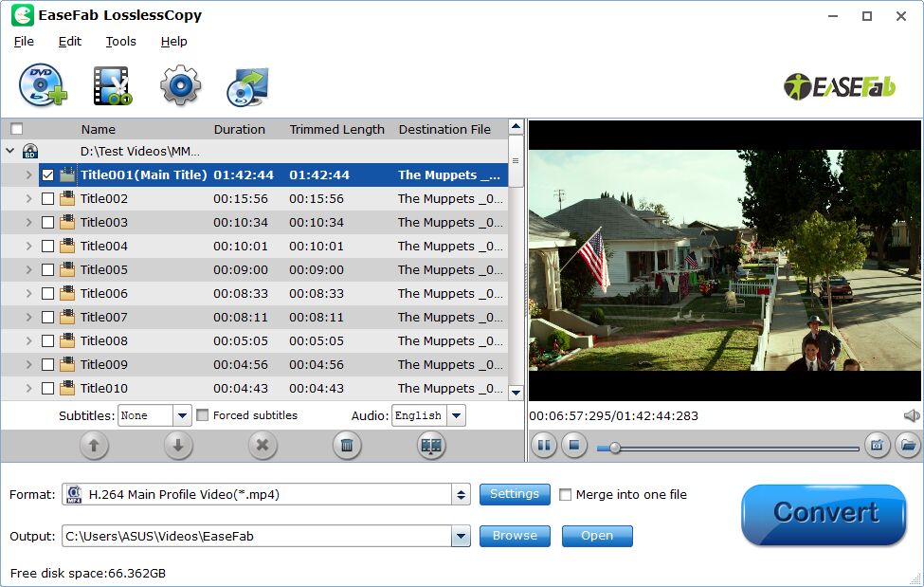Image resolution: width=924 pixels, height=587 pixels.
Task: Check the Title005 checkbox
Action: point(47,269)
